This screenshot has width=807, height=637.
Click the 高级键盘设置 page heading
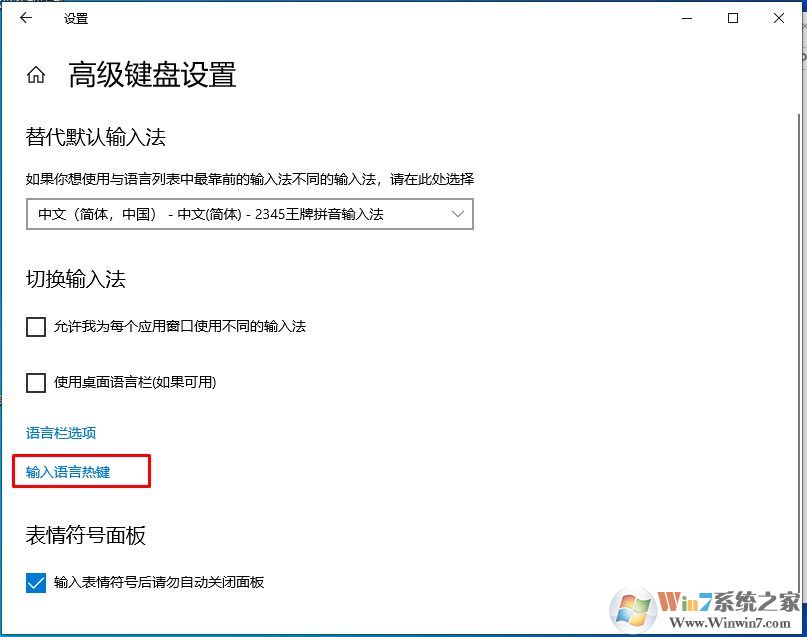click(150, 75)
